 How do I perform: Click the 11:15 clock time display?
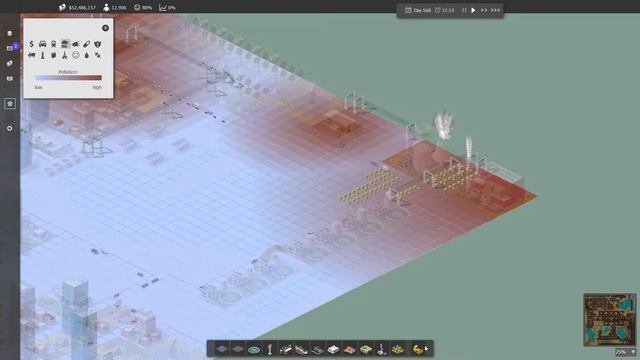pos(444,10)
